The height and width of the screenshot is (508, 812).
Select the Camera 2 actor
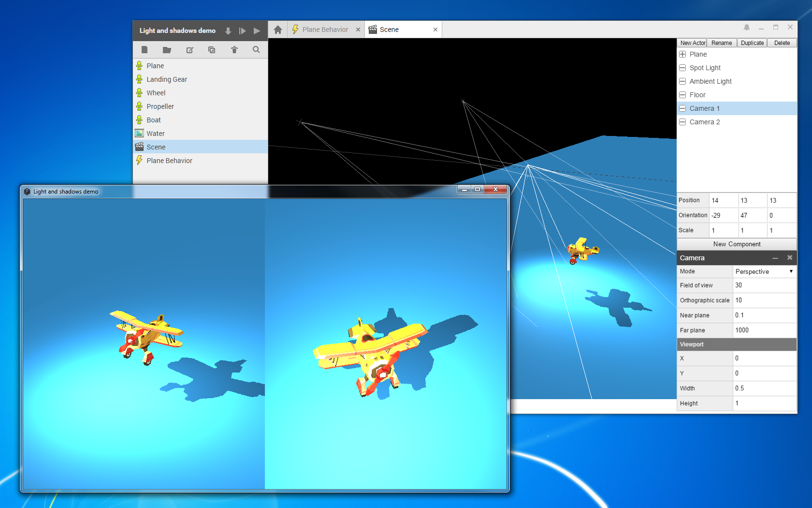point(737,122)
